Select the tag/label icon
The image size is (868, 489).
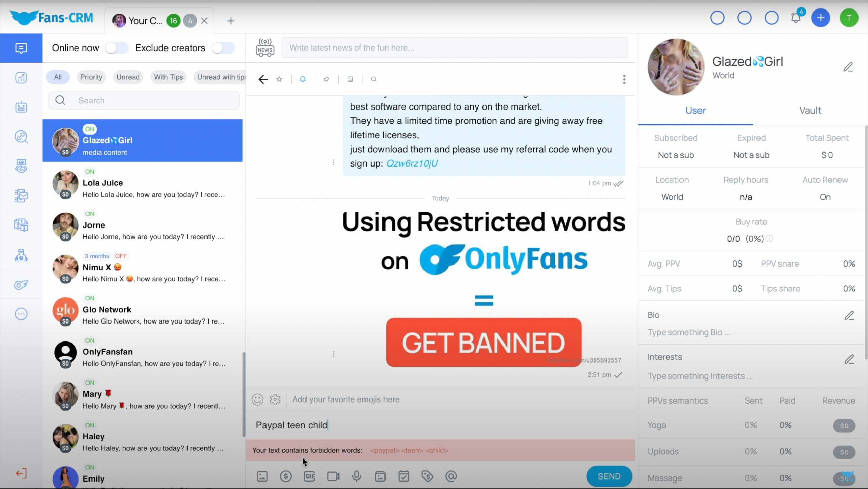[x=428, y=476]
